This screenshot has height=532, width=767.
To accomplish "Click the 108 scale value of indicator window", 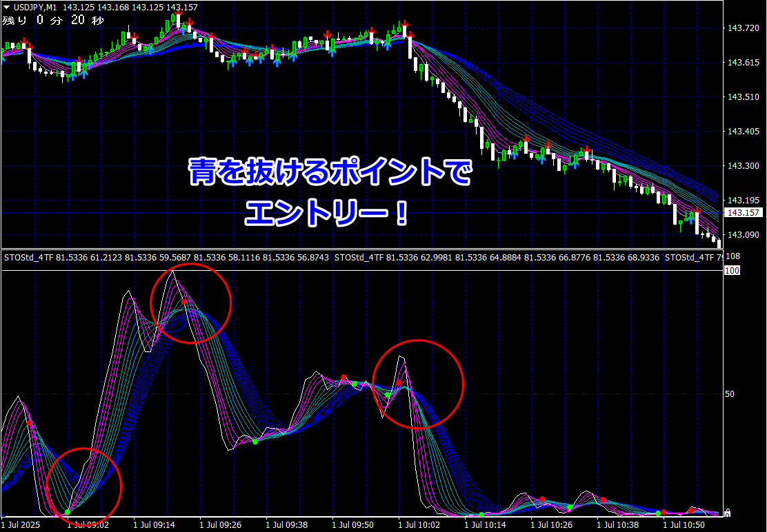I will [x=733, y=256].
